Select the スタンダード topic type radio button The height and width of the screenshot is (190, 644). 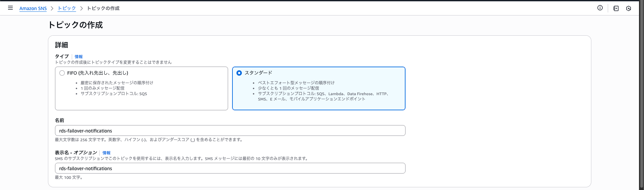[x=239, y=73]
